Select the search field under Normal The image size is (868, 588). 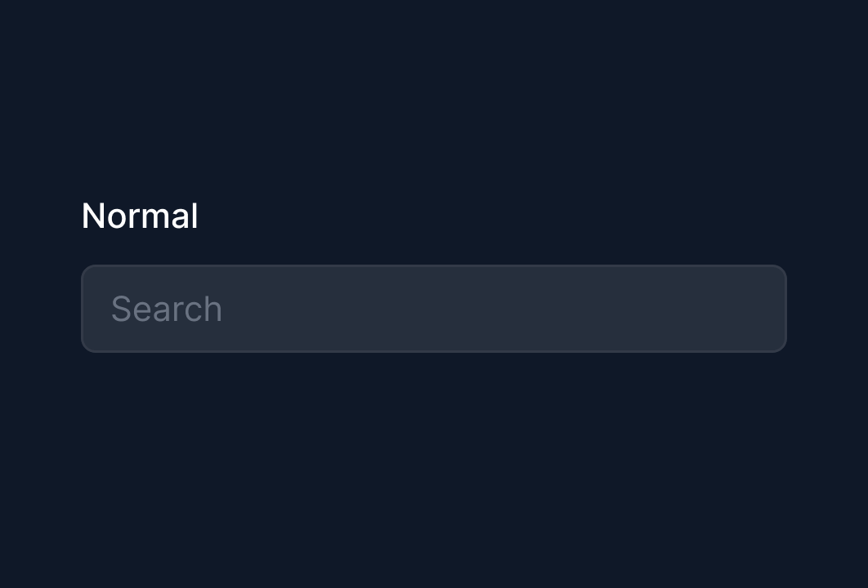tap(433, 309)
